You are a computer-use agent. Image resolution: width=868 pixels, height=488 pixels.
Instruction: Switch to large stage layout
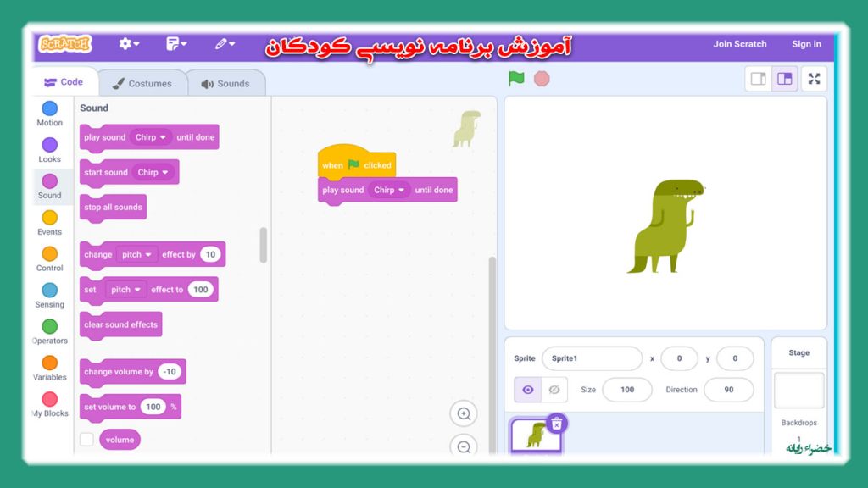(x=784, y=79)
